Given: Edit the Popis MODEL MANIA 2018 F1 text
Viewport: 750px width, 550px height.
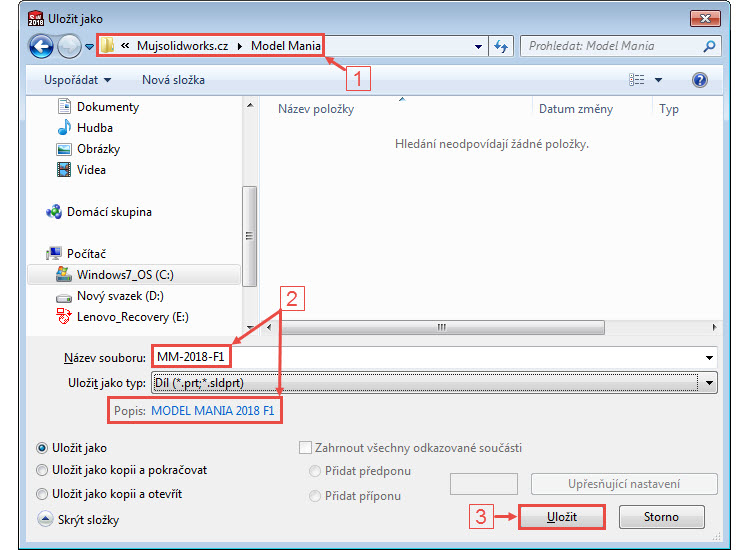Looking at the screenshot, I should click(212, 411).
